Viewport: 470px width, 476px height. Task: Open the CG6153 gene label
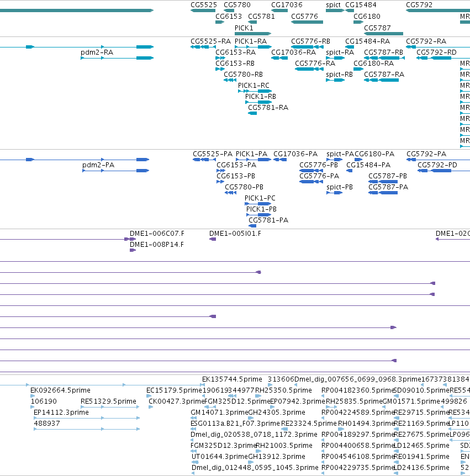click(x=229, y=17)
